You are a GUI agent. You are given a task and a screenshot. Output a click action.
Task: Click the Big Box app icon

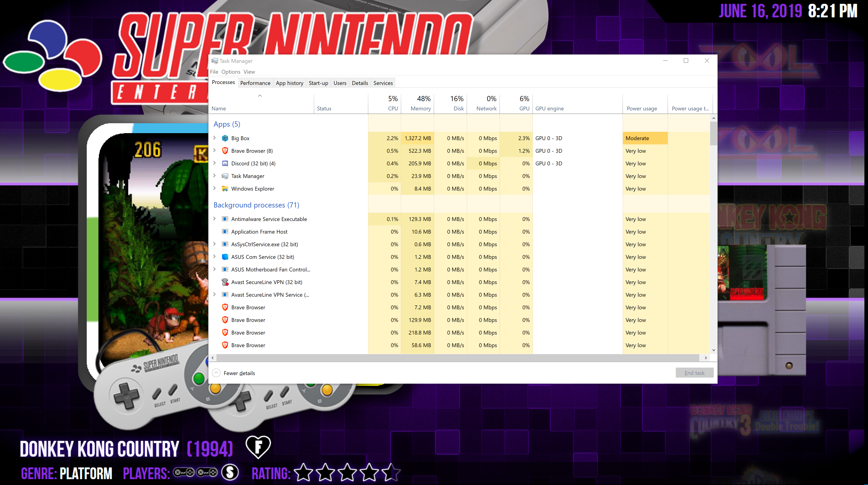225,138
